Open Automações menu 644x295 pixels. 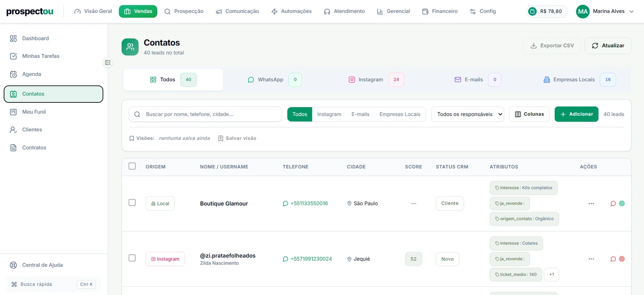291,11
